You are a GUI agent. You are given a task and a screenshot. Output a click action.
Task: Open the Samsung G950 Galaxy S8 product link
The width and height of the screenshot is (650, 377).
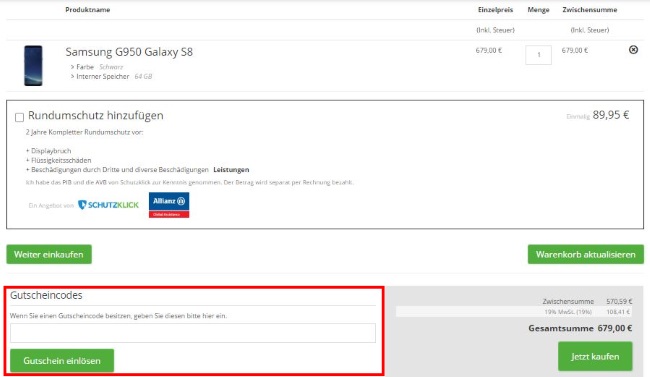pyautogui.click(x=129, y=52)
